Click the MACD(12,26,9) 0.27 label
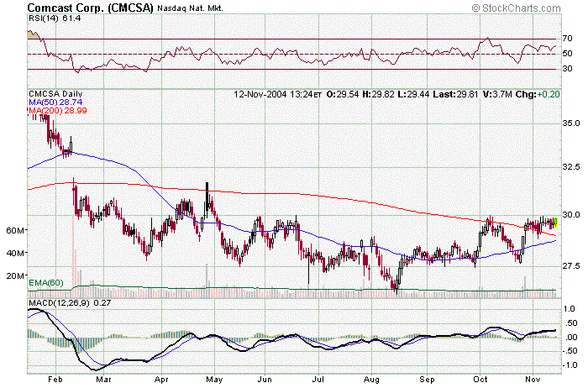This screenshot has width=588, height=388. tap(70, 302)
